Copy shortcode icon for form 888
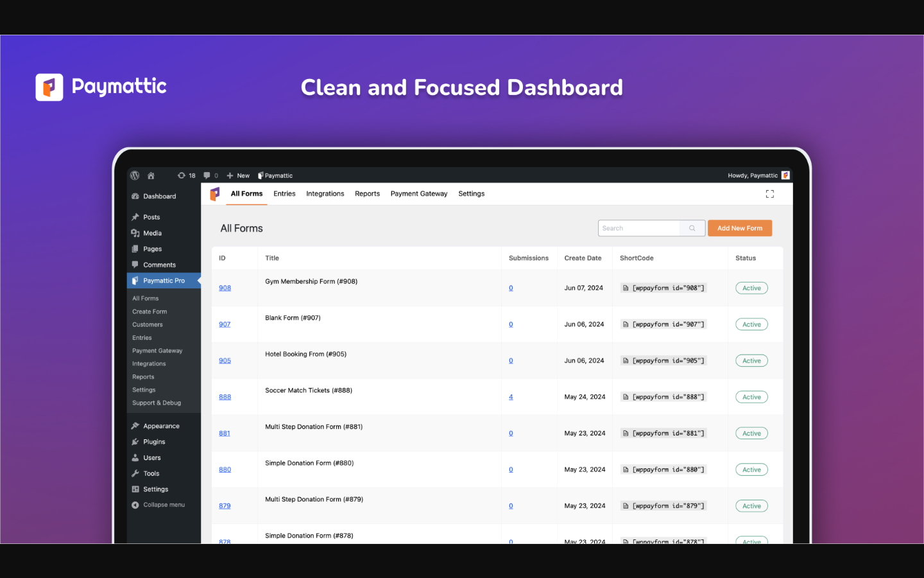The height and width of the screenshot is (578, 924). click(626, 397)
